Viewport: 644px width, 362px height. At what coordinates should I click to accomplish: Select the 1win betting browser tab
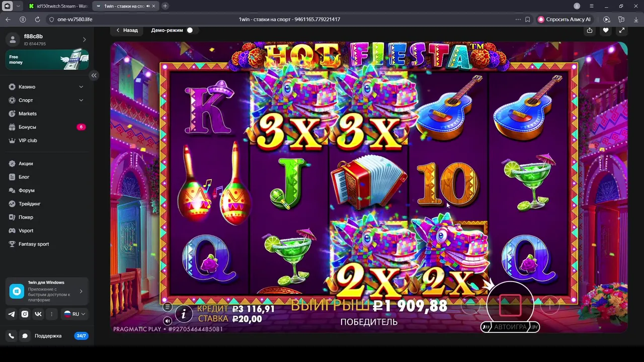pos(125,6)
